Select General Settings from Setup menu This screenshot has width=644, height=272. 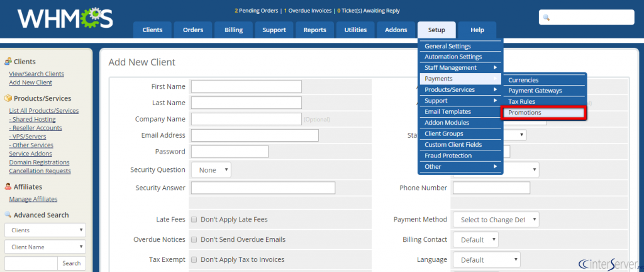(x=460, y=46)
